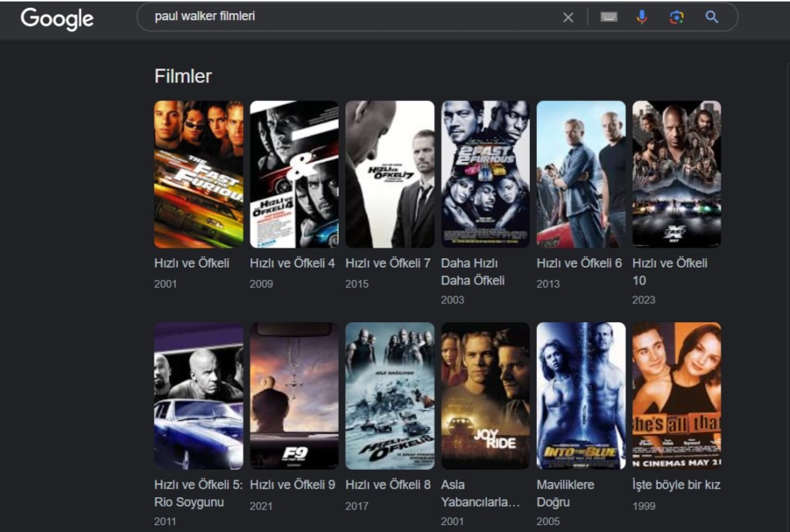Click the year 2015 under Hızlı ve Öfkeli 7
The width and height of the screenshot is (790, 532).
357,284
